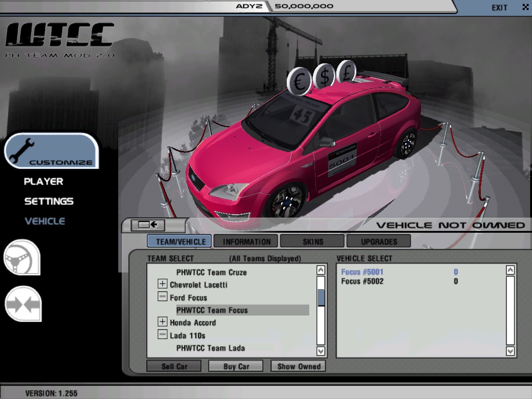Select PHWTCC Team Cruze in team list
This screenshot has height=399, width=532.
(212, 272)
